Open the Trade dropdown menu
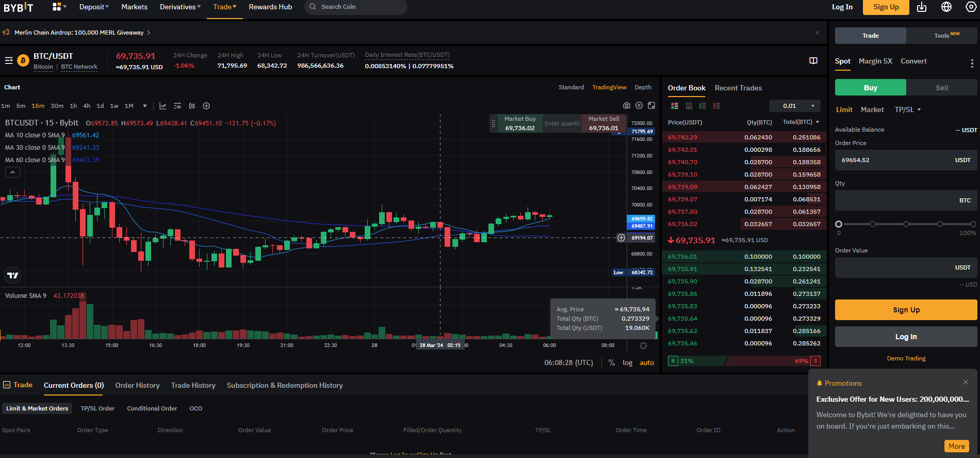This screenshot has width=980, height=458. click(x=225, y=7)
